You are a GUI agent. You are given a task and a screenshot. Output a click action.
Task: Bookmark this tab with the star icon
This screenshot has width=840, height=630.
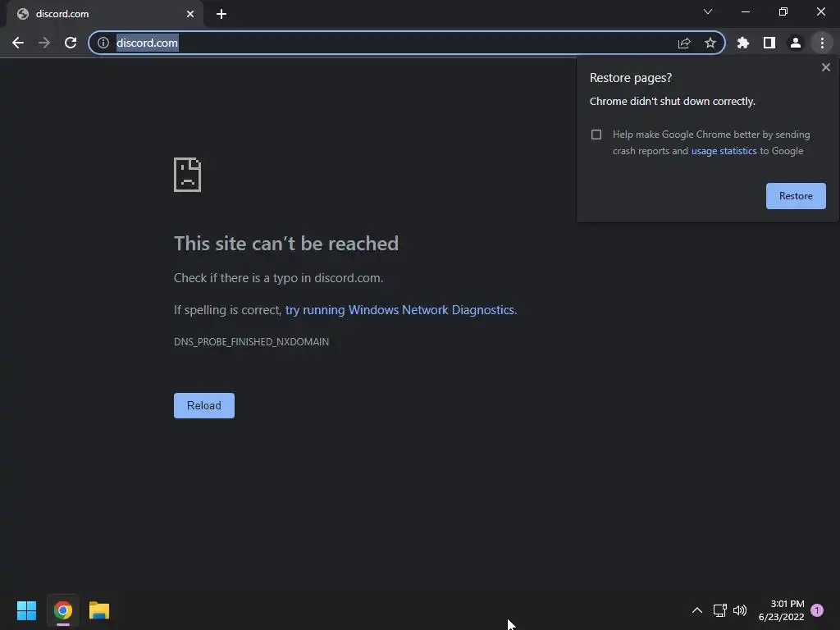710,43
